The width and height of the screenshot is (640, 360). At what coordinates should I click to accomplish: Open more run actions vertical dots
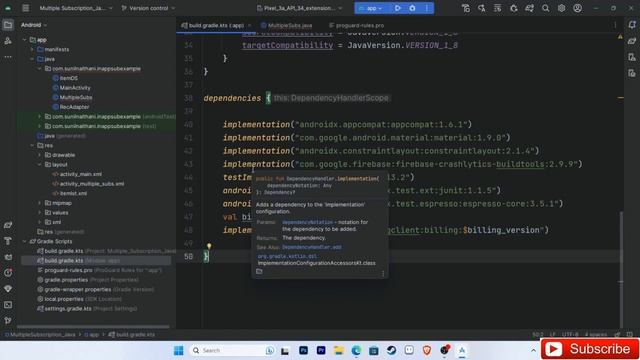[x=427, y=8]
